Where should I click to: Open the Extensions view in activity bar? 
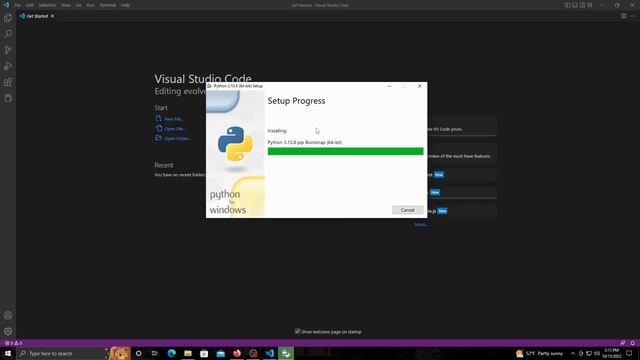(x=8, y=82)
